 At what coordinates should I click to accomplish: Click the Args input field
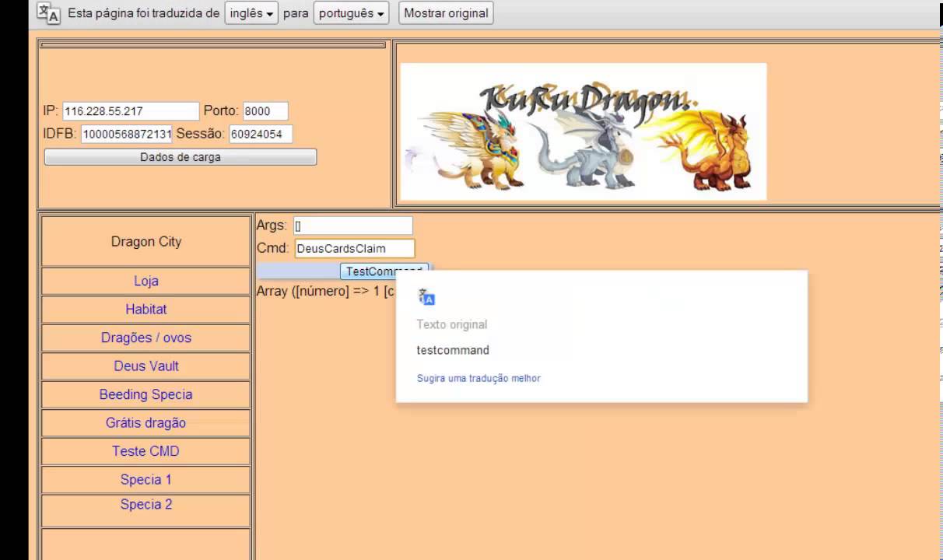point(353,226)
